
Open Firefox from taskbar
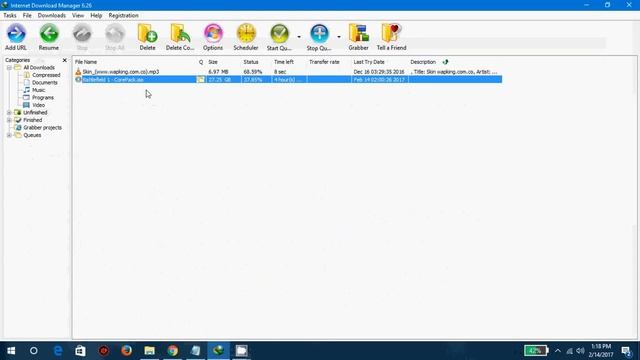pyautogui.click(x=127, y=351)
